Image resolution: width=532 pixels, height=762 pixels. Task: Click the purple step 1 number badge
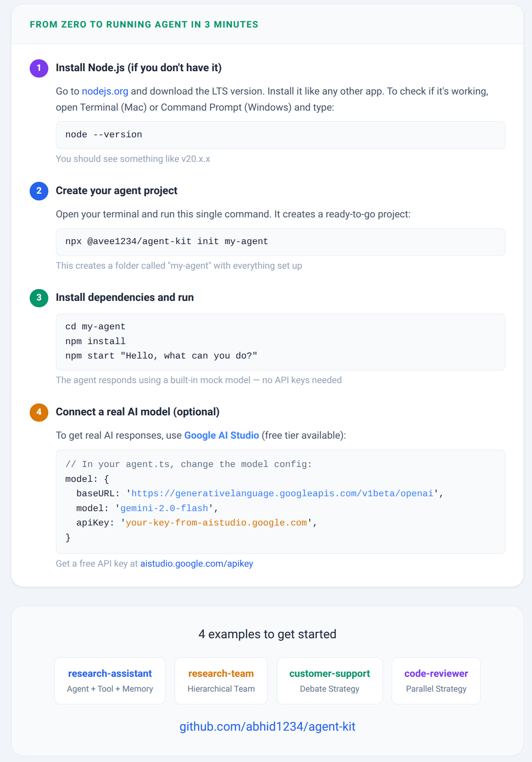tap(39, 68)
